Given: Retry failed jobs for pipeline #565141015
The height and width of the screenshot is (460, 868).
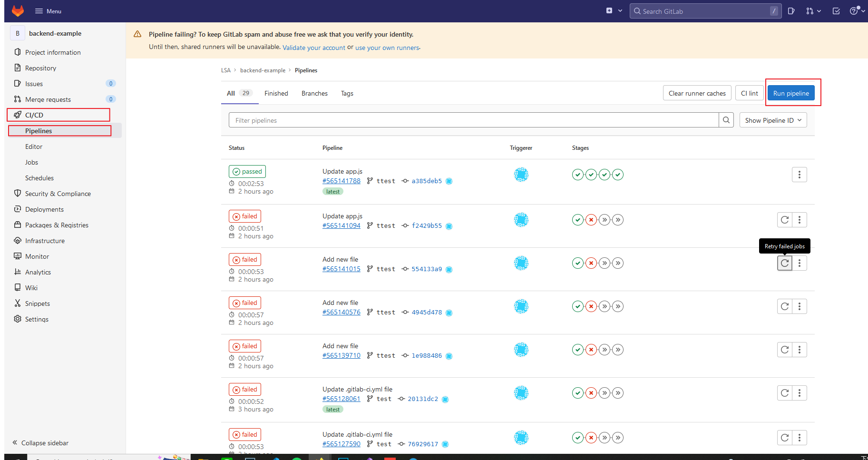Looking at the screenshot, I should pyautogui.click(x=784, y=263).
